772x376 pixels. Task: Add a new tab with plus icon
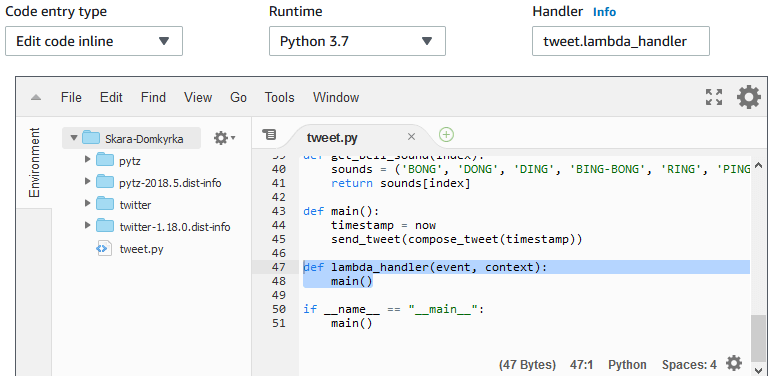click(446, 134)
